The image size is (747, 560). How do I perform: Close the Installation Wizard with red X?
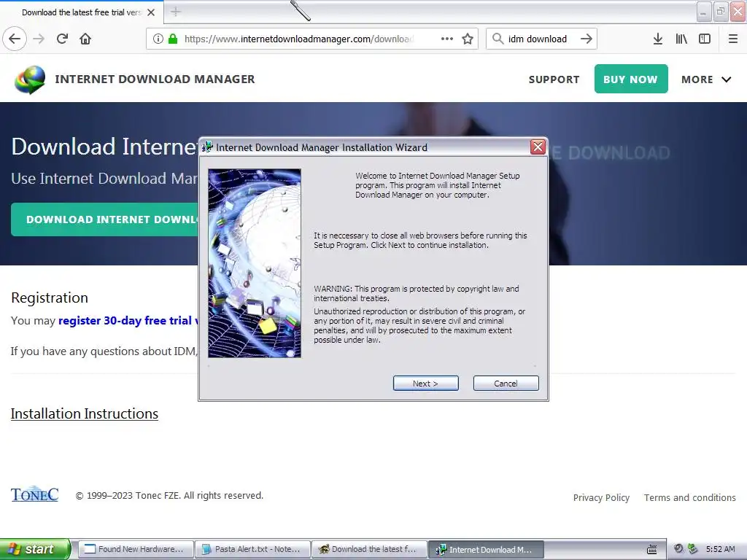point(538,147)
